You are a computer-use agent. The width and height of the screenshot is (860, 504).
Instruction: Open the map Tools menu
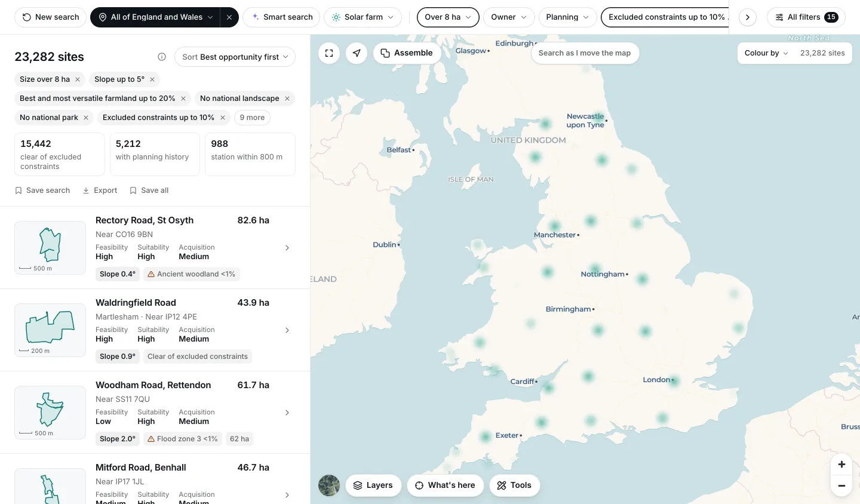coord(515,485)
